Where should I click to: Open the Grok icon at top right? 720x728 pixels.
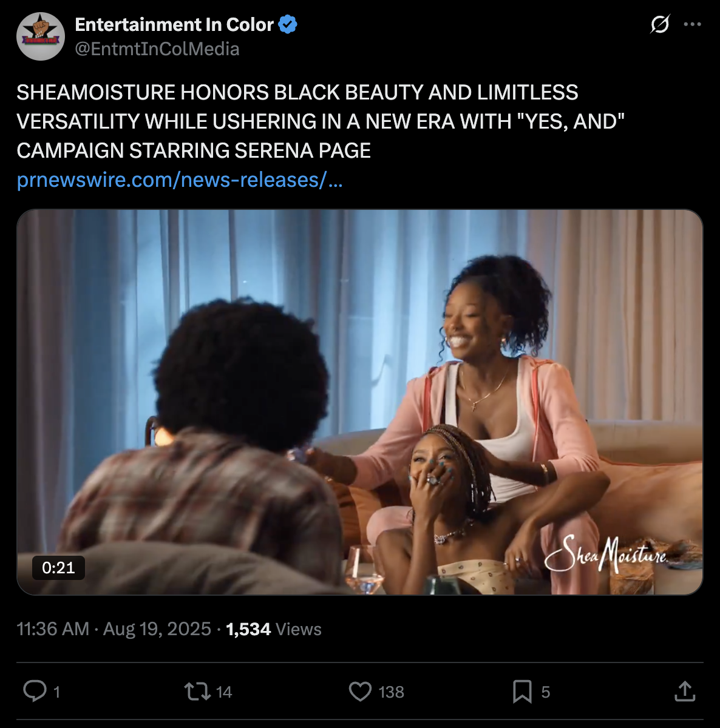click(x=659, y=24)
